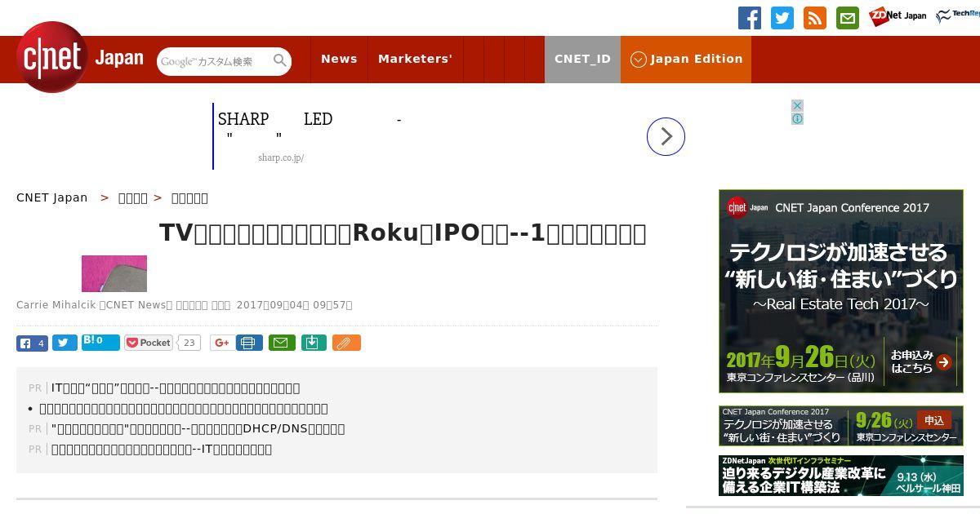This screenshot has width=980, height=514.
Task: Open the Twitter icon in the header
Action: (x=782, y=18)
